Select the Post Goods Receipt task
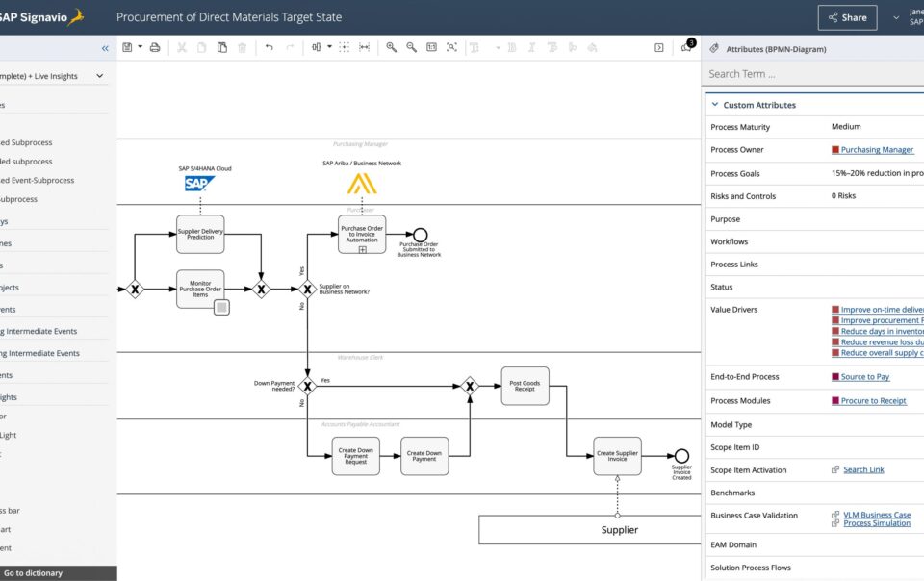Screen dimensions: 924x581 click(x=526, y=386)
